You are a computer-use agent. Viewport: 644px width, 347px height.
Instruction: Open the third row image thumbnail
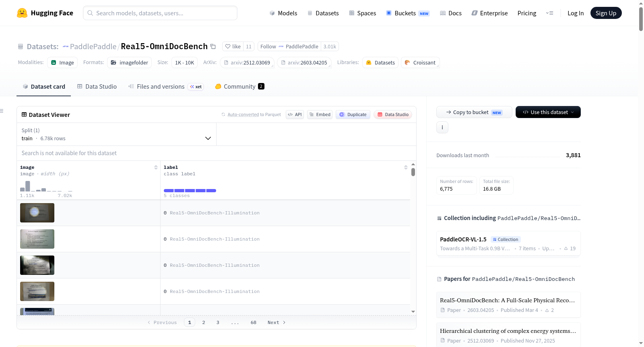pos(37,265)
